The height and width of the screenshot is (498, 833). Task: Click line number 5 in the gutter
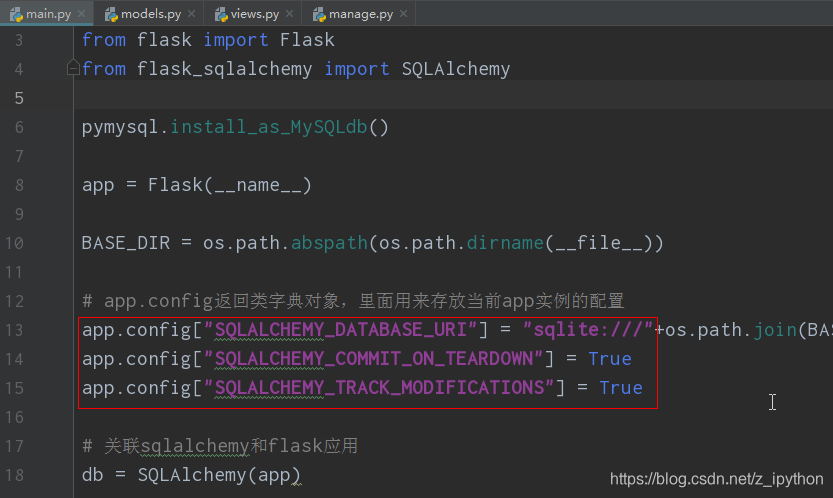19,98
